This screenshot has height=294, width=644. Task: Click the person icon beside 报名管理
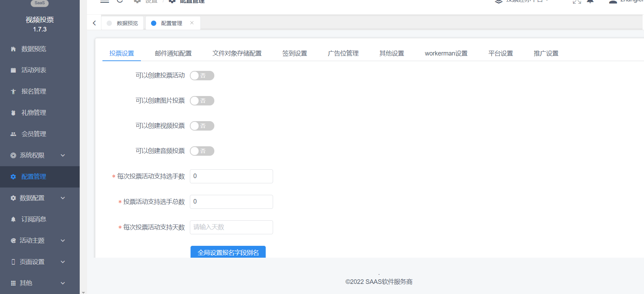(x=13, y=92)
